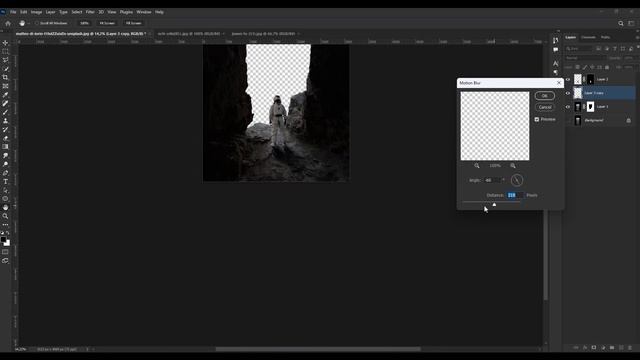Hide Layer 3 copy using its eye icon
The image size is (640, 360).
coord(568,93)
